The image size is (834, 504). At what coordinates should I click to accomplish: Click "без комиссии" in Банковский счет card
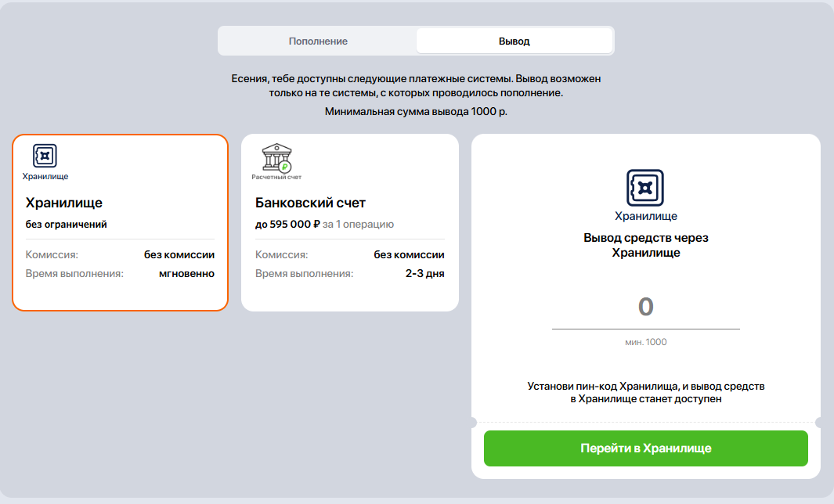coord(409,255)
